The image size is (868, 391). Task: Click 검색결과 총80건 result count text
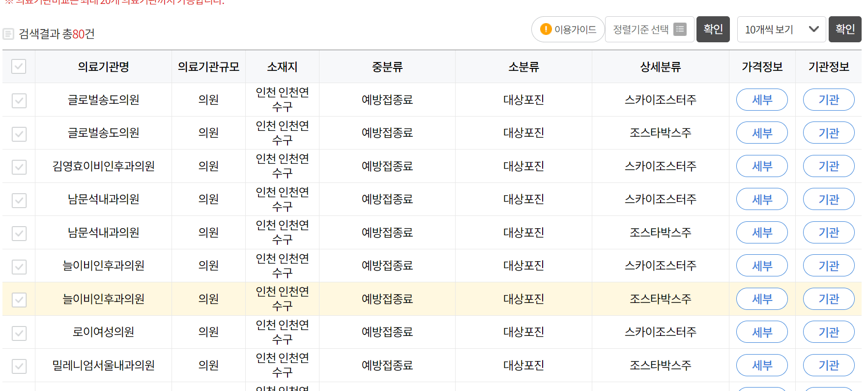tap(57, 34)
